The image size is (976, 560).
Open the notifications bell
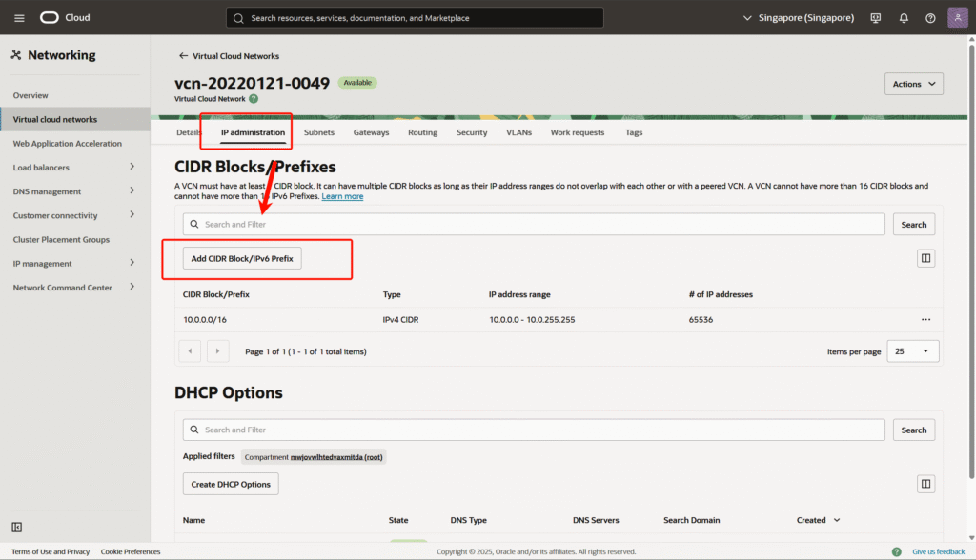click(904, 18)
